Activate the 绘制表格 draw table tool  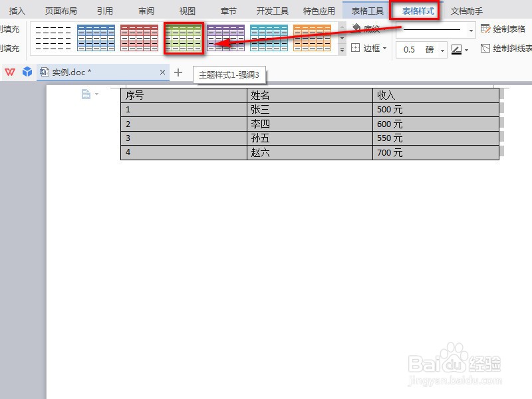[x=507, y=28]
